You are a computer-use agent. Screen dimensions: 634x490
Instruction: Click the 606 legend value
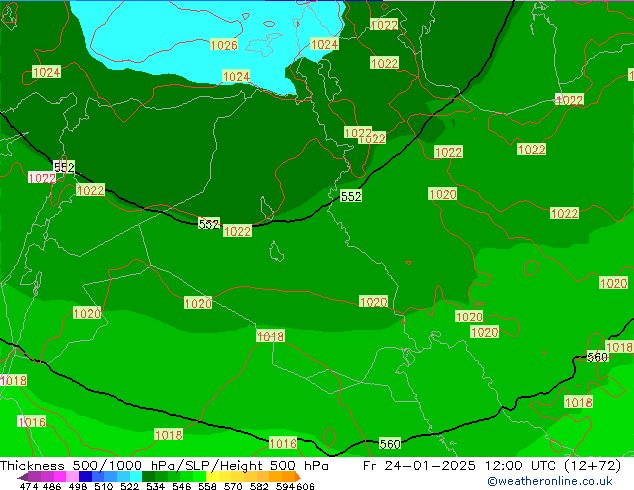(305, 486)
